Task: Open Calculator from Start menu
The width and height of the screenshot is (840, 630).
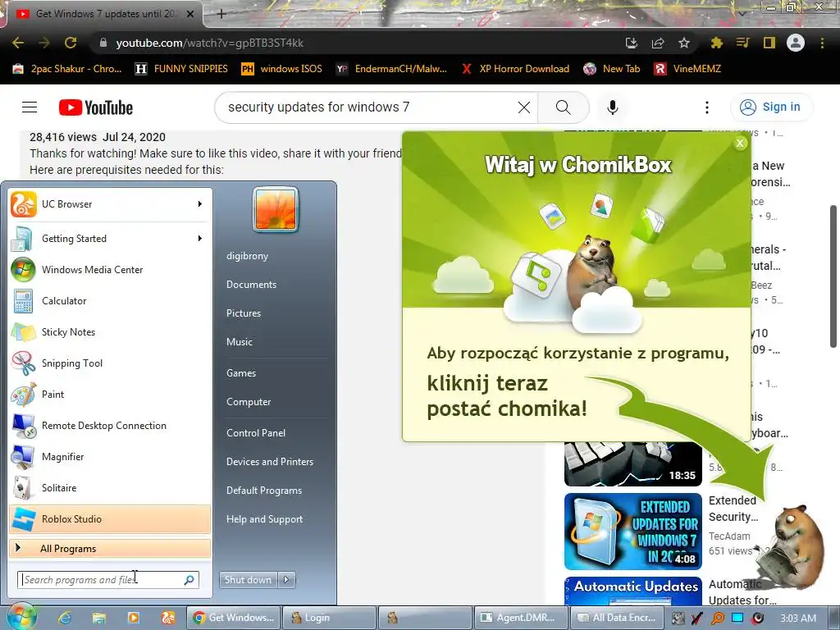Action: click(110, 300)
